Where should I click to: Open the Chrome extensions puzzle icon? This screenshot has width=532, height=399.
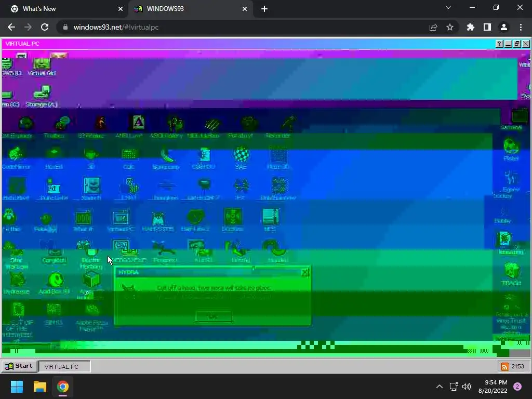coord(470,27)
